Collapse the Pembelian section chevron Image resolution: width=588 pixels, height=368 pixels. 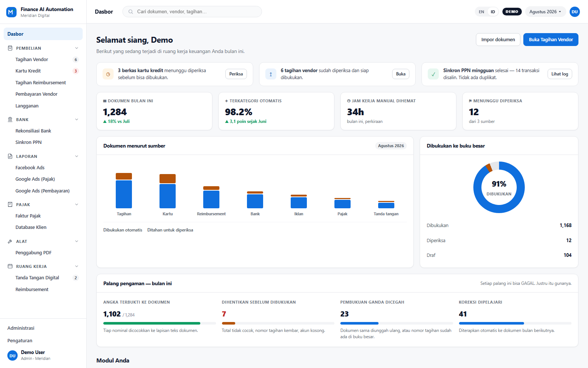76,48
